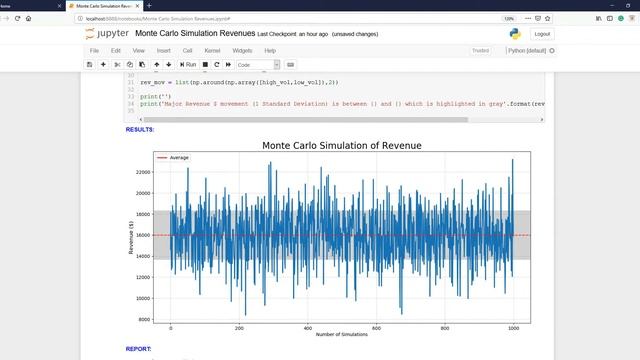Click the 120% zoom level badge
The image size is (640, 360).
click(509, 19)
